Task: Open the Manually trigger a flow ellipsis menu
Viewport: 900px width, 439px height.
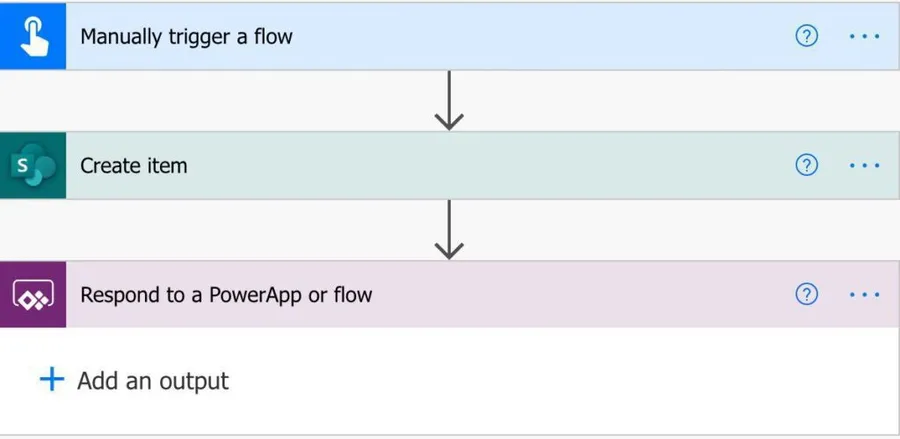Action: point(864,36)
